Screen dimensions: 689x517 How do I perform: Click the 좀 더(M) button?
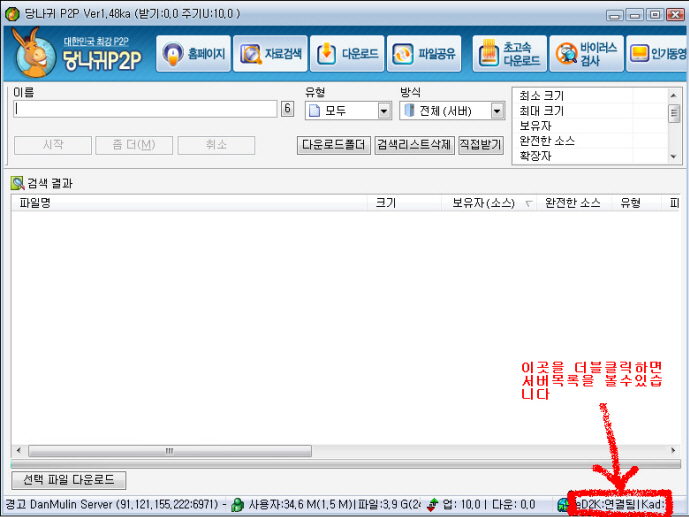(134, 145)
